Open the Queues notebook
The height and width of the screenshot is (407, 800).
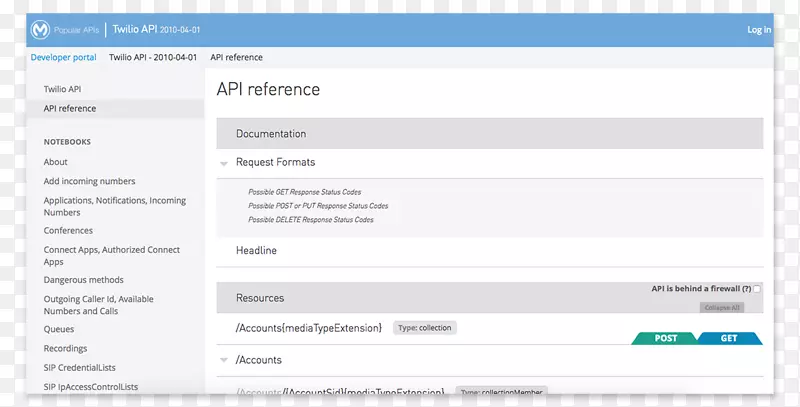click(59, 329)
